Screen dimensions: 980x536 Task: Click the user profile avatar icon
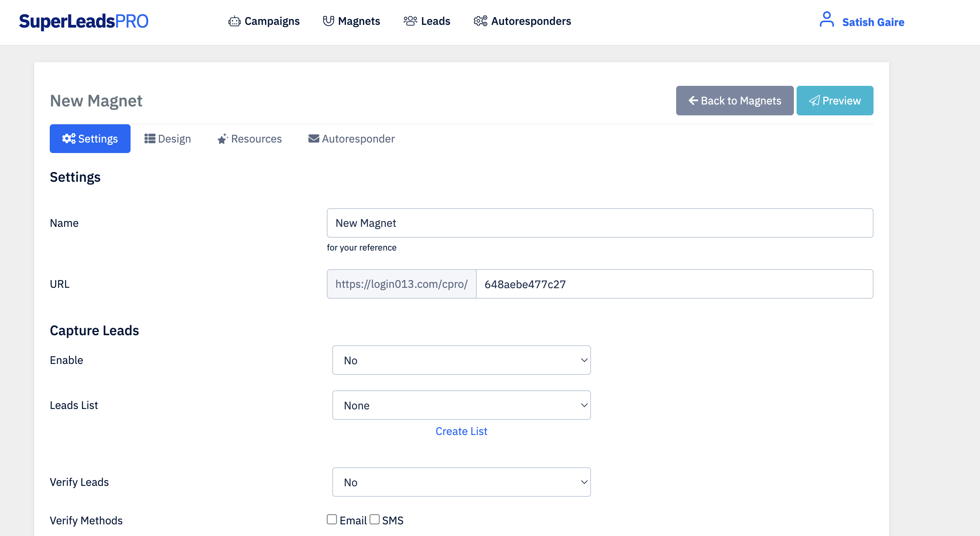[x=827, y=19]
